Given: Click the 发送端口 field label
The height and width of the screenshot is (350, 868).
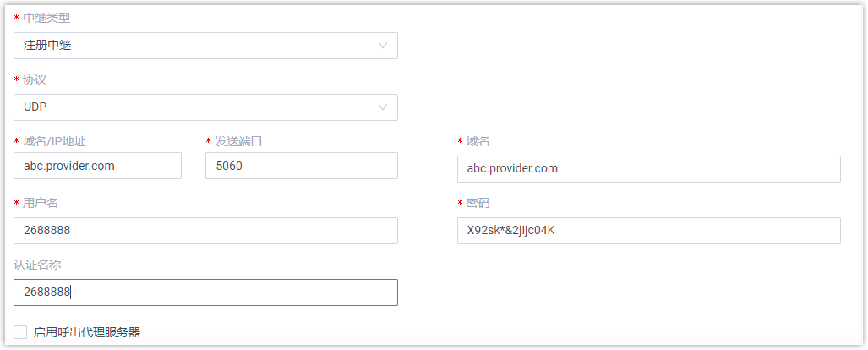Looking at the screenshot, I should coord(238,141).
